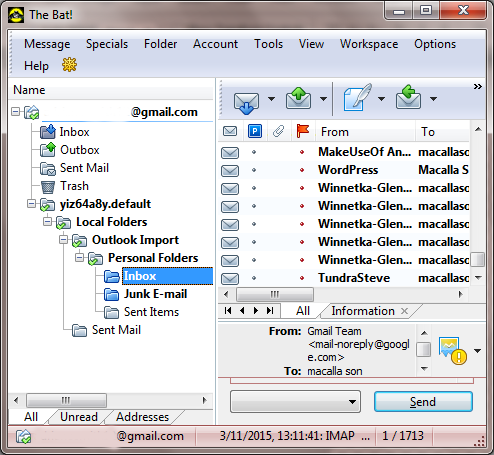Click the Send button

coord(423,402)
